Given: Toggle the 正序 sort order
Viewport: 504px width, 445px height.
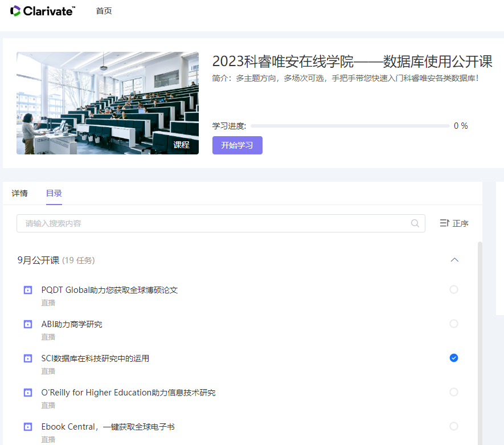Looking at the screenshot, I should pyautogui.click(x=460, y=223).
